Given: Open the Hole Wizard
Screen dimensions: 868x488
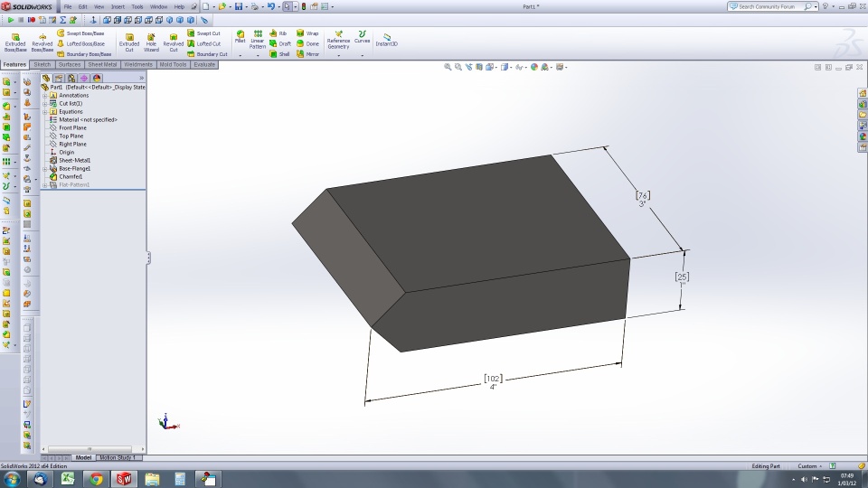Looking at the screenshot, I should [151, 42].
